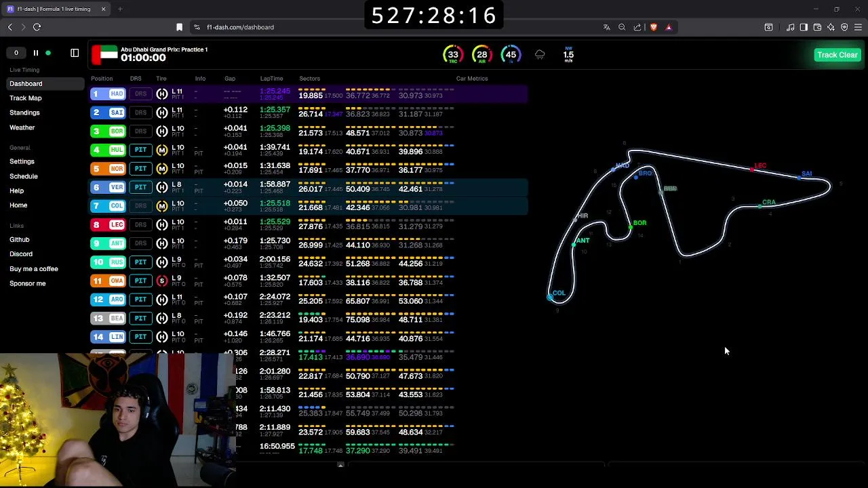Click the LapTime column header

click(x=271, y=79)
